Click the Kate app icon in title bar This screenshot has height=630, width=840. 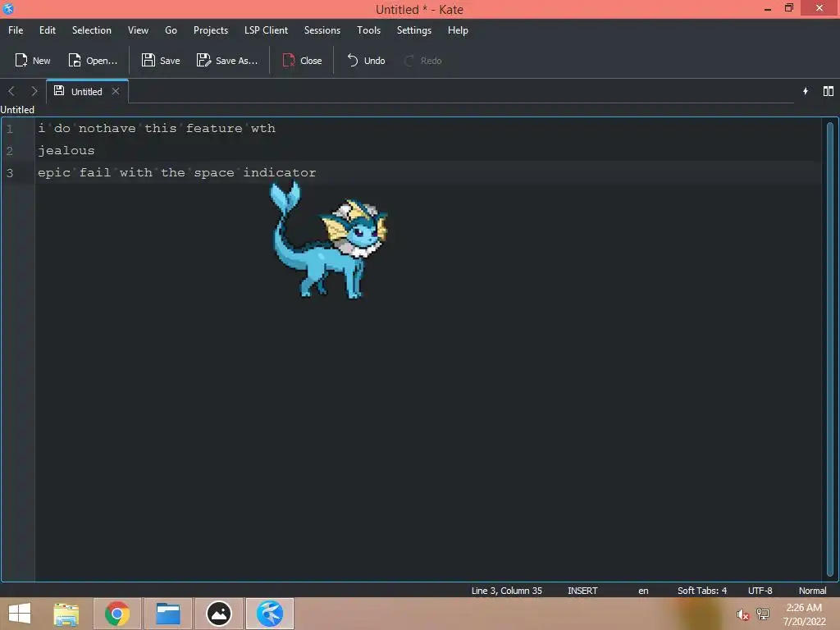8,8
